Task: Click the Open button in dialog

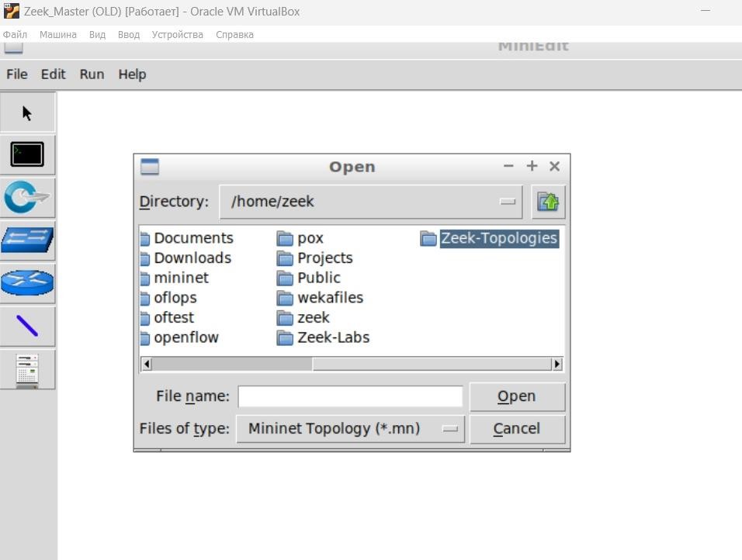Action: [517, 396]
